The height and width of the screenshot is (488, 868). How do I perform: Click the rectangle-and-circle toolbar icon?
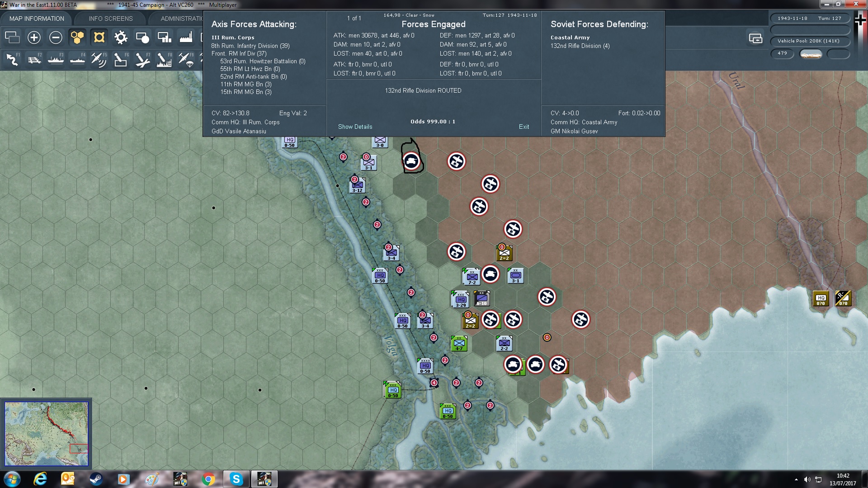(142, 37)
